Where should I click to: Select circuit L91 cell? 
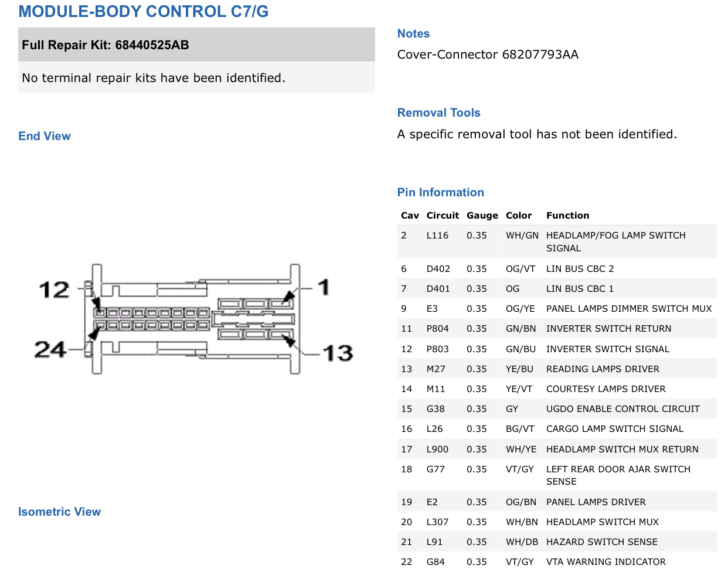434,542
